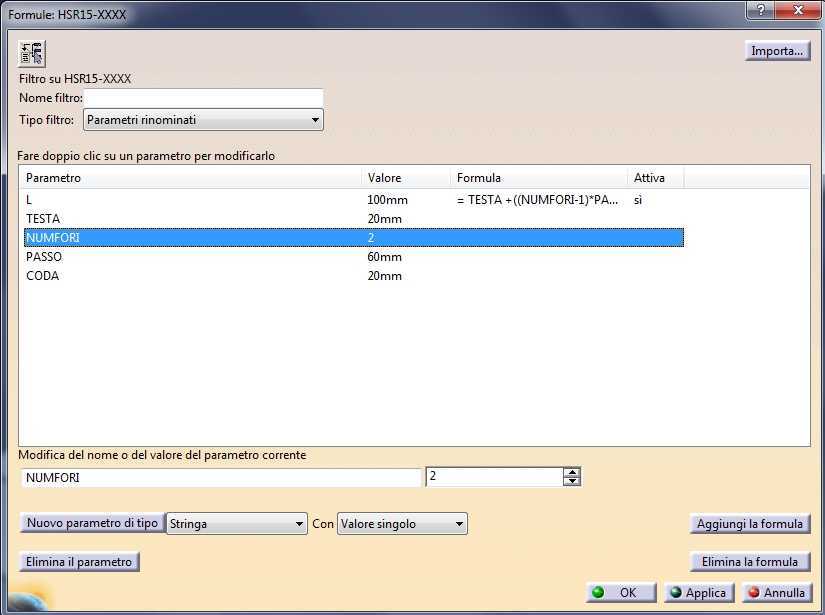
Task: Click the Formula column header
Action: tap(539, 178)
